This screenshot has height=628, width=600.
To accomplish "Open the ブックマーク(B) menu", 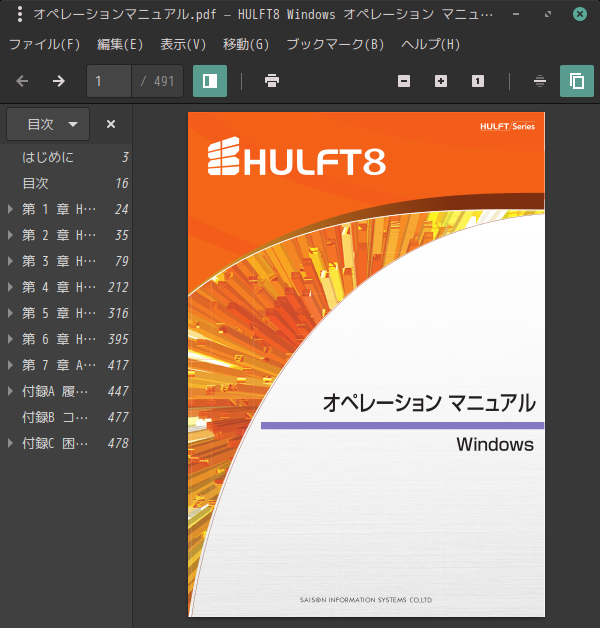I will click(x=335, y=44).
